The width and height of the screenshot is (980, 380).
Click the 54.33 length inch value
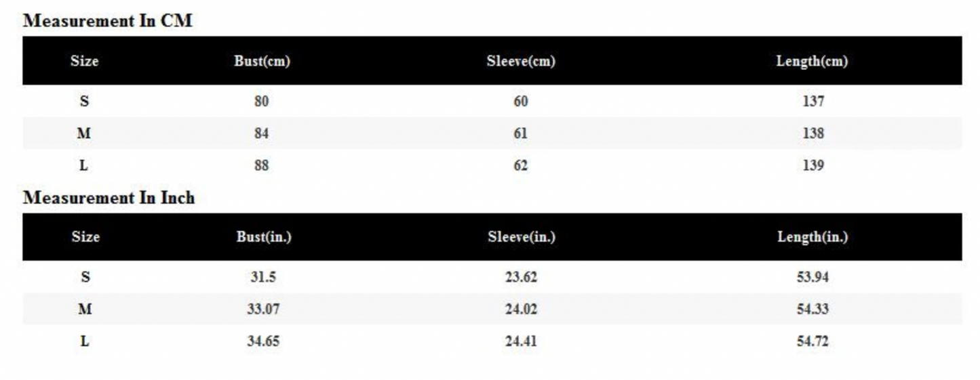[x=812, y=310]
